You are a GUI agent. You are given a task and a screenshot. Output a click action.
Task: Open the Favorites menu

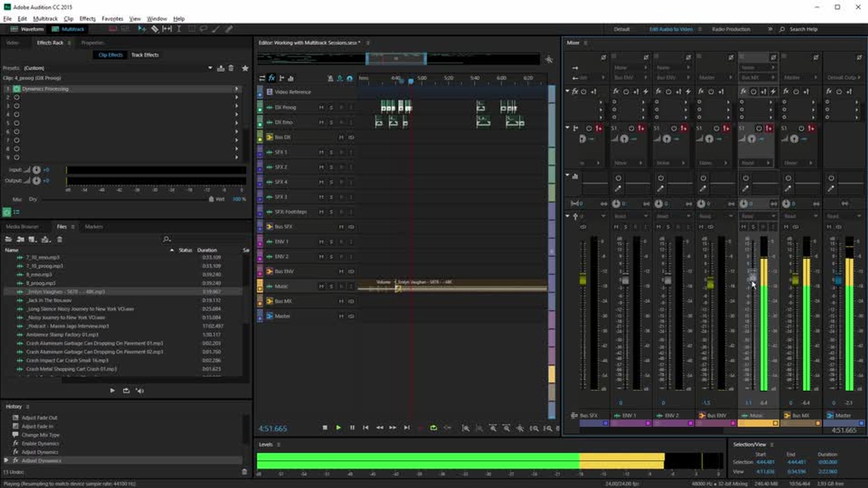click(112, 19)
